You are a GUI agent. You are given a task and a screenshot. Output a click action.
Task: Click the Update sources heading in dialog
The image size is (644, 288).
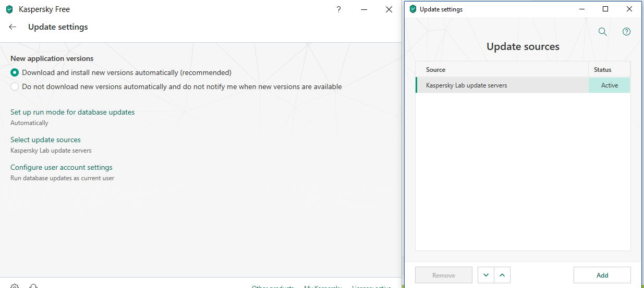(x=523, y=46)
